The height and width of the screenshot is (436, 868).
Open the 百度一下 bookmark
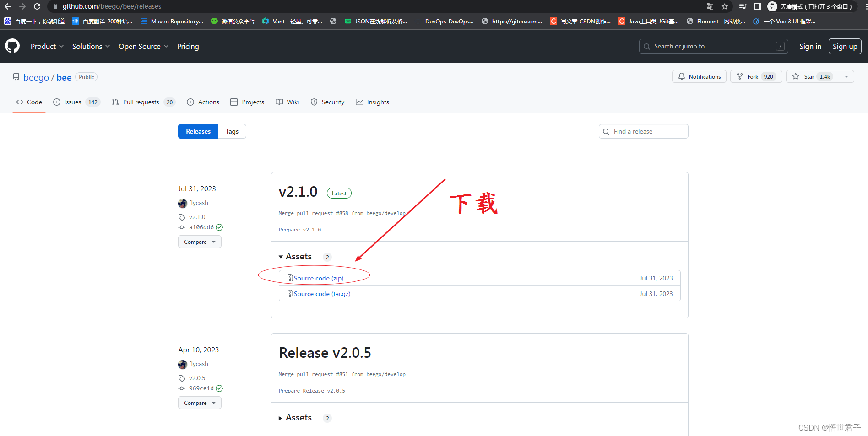34,21
